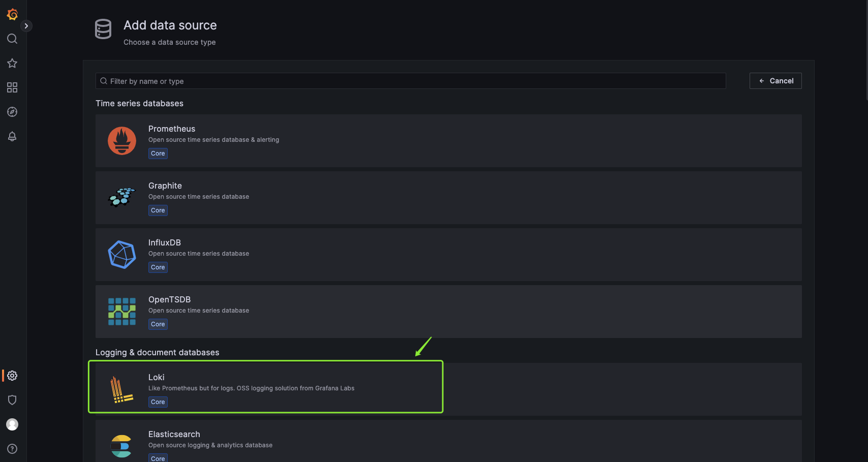This screenshot has width=868, height=462.
Task: Select the InfluxDB data source title
Action: click(x=165, y=242)
